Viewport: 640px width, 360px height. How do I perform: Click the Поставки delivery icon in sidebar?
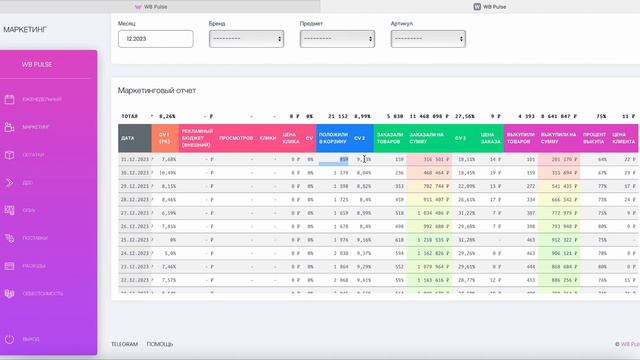[9, 238]
